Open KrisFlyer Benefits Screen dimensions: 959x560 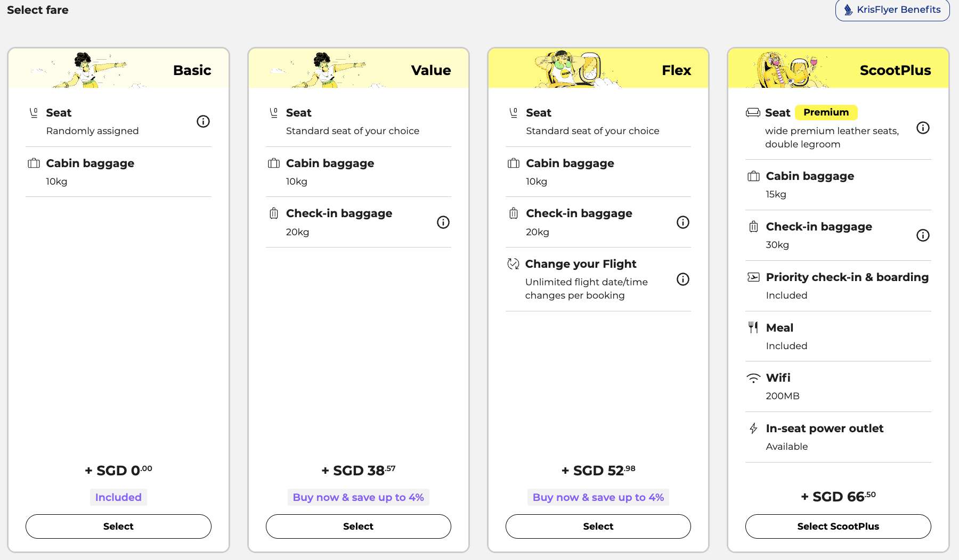coord(892,9)
